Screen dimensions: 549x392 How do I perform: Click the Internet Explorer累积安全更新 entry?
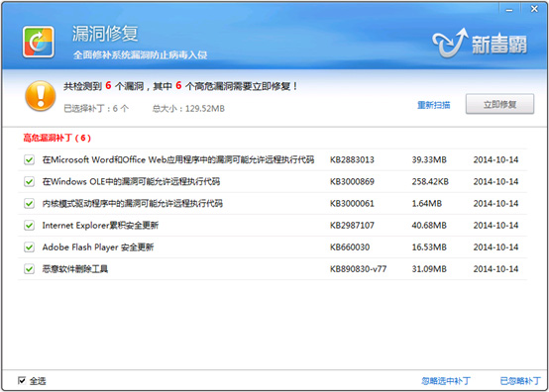[x=100, y=226]
